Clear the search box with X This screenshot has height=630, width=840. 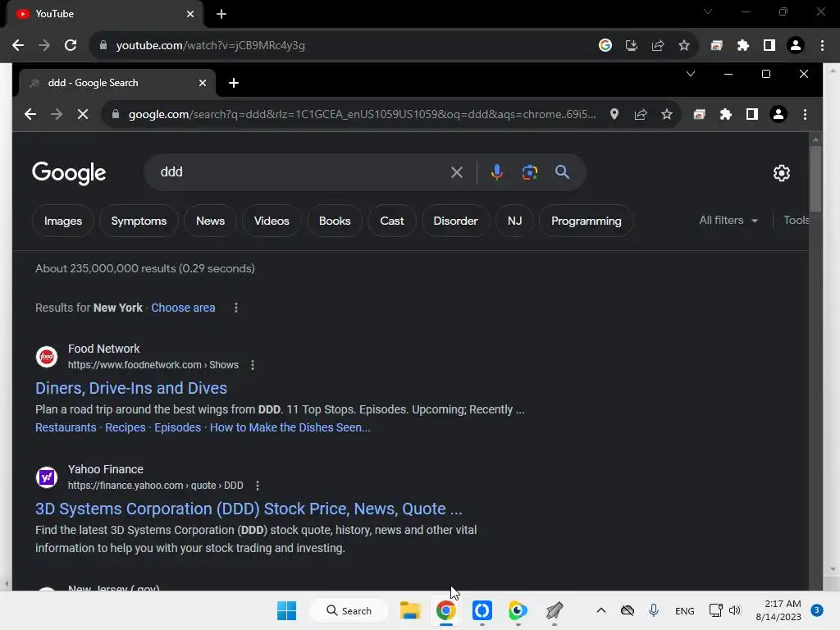coord(456,172)
